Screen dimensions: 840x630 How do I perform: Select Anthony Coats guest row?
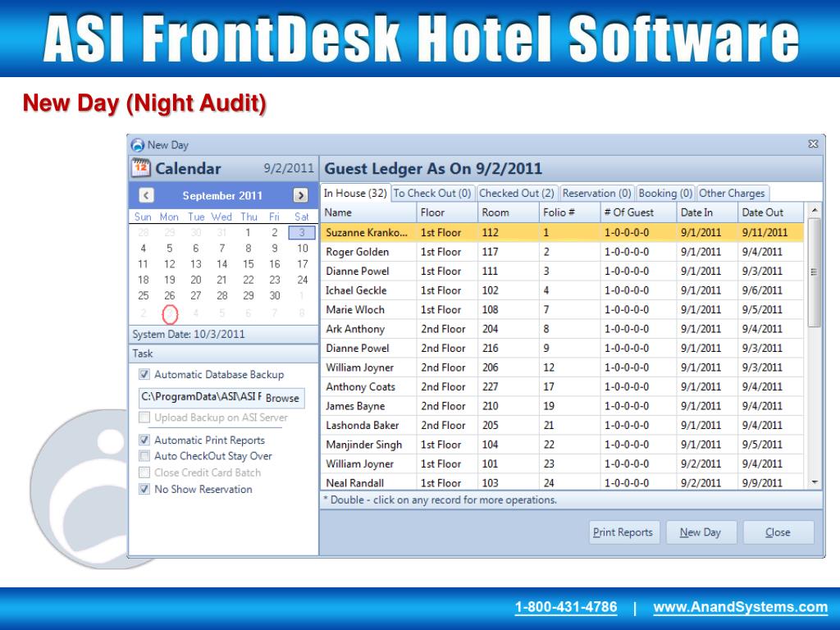click(x=562, y=387)
